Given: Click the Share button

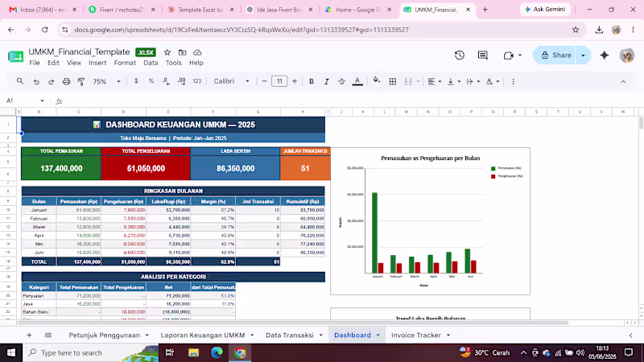Looking at the screenshot, I should tap(555, 55).
